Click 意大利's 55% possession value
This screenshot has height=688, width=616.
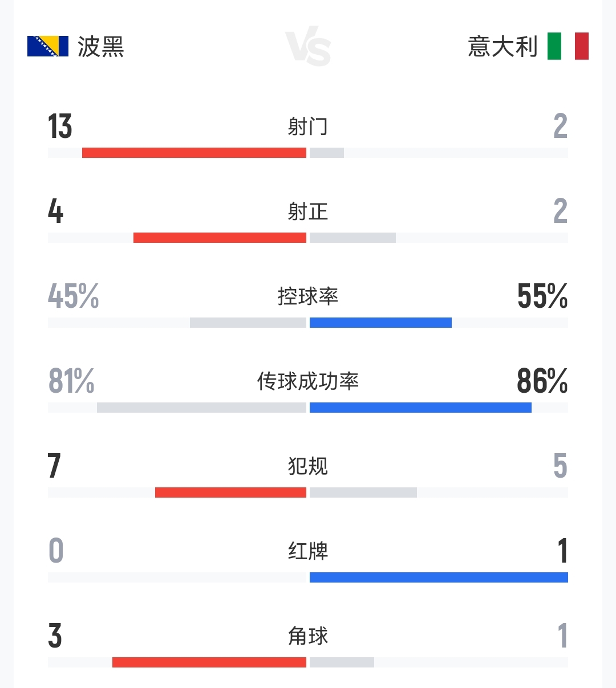[x=542, y=296]
